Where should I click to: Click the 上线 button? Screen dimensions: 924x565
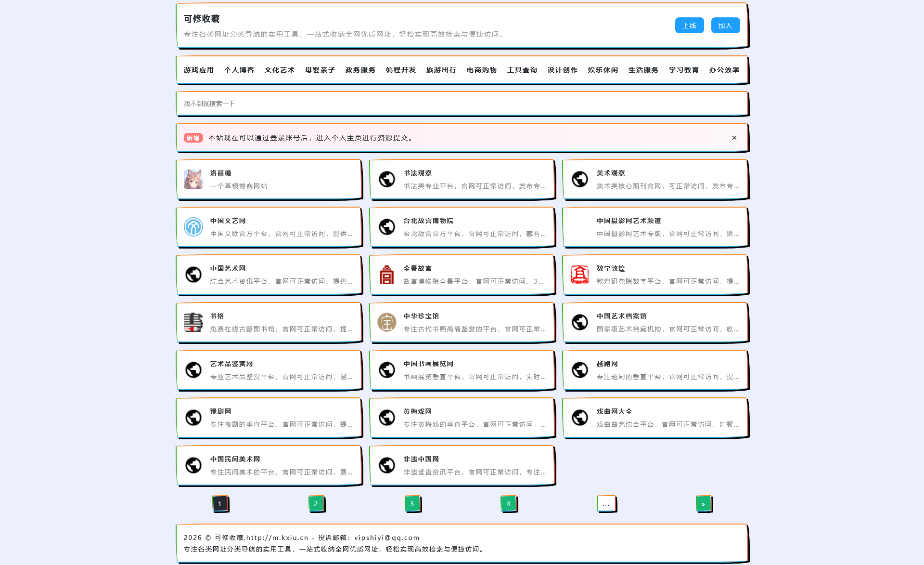tap(689, 25)
